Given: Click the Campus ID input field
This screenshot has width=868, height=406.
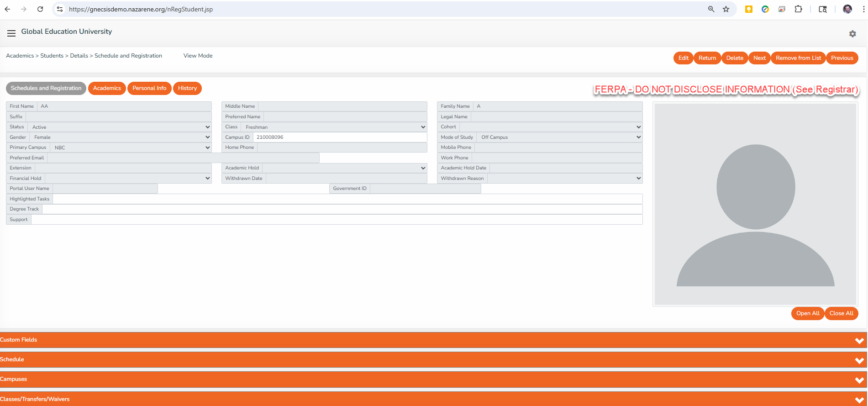Looking at the screenshot, I should coord(340,137).
